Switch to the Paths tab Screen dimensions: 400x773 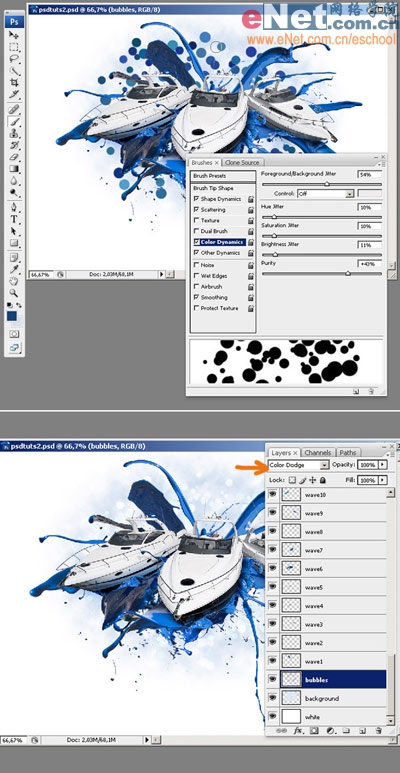tap(348, 453)
